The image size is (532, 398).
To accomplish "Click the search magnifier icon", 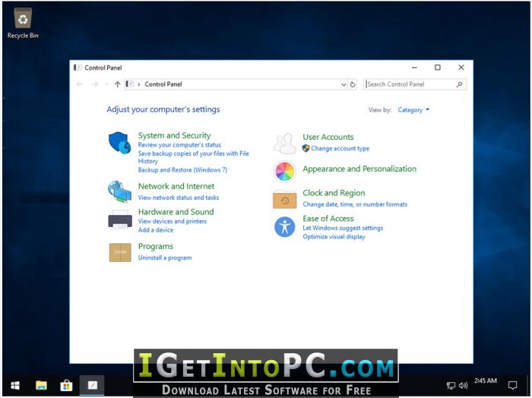I will (459, 84).
